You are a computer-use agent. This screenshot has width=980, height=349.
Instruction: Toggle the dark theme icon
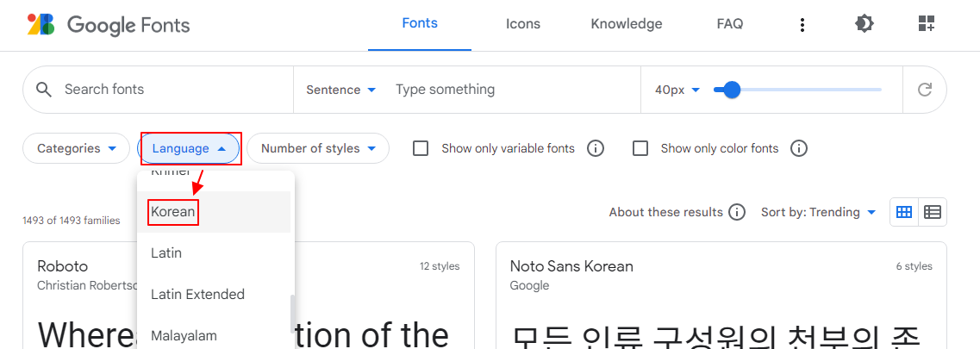[864, 24]
